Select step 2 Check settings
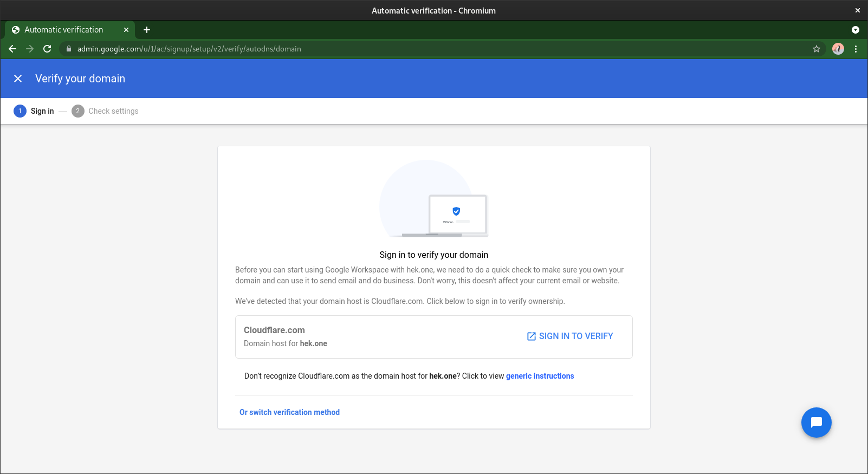868x474 pixels. 105,111
